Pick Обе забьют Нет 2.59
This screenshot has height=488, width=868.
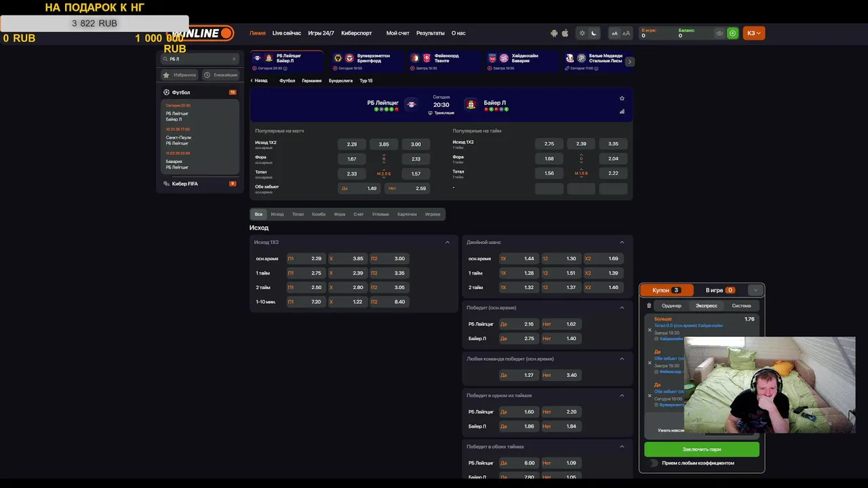(x=407, y=188)
